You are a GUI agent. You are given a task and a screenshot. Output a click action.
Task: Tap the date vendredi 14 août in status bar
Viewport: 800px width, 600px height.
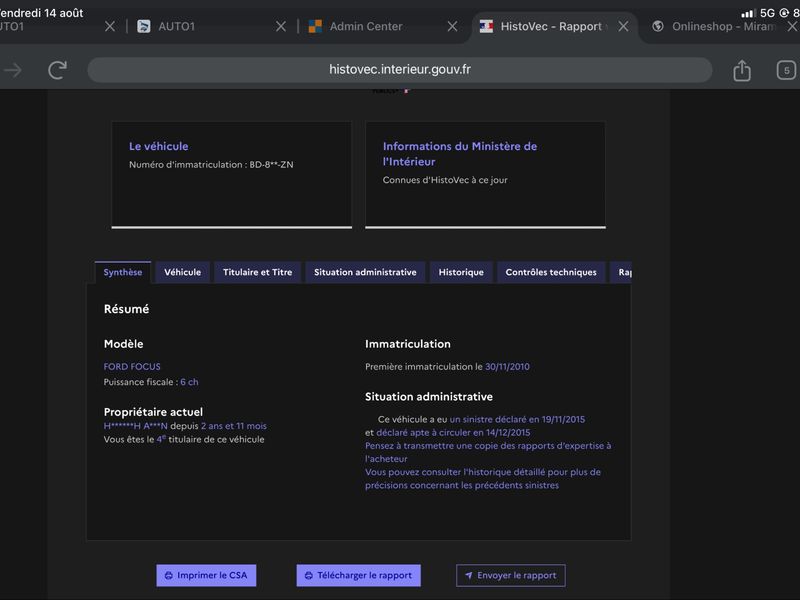[41, 13]
